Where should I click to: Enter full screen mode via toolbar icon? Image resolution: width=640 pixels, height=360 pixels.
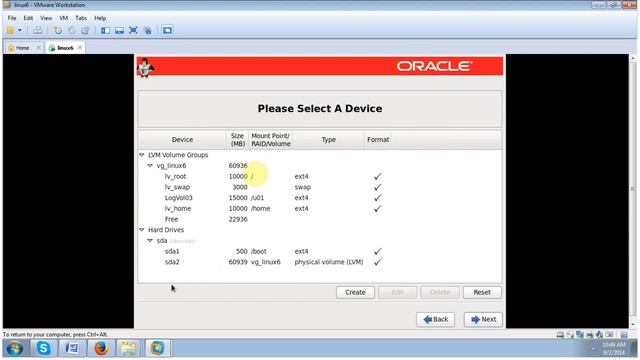click(x=133, y=31)
